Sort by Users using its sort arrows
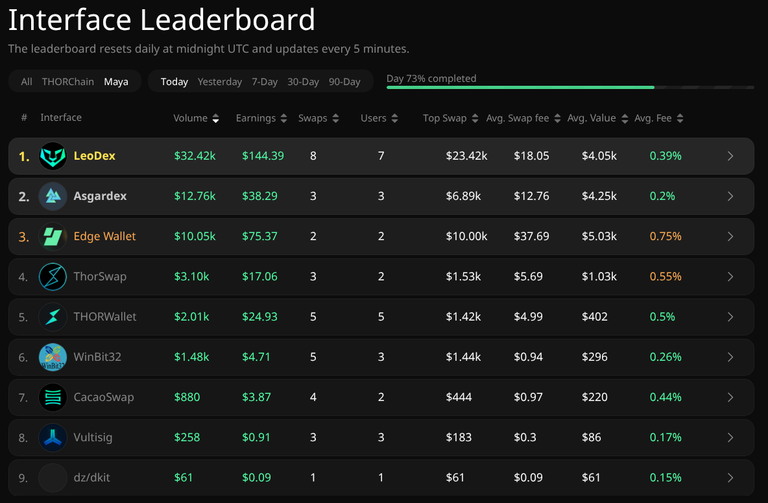 (395, 119)
